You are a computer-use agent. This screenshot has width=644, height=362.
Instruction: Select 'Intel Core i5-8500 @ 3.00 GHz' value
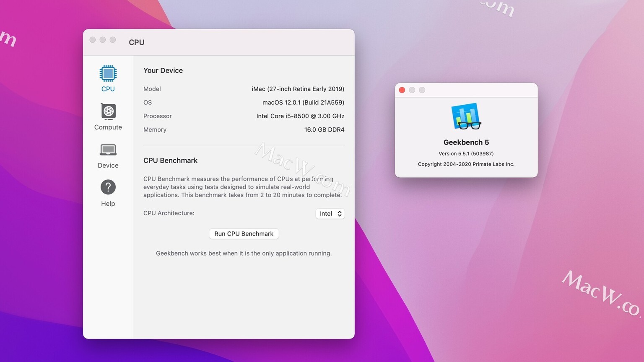pyautogui.click(x=300, y=116)
